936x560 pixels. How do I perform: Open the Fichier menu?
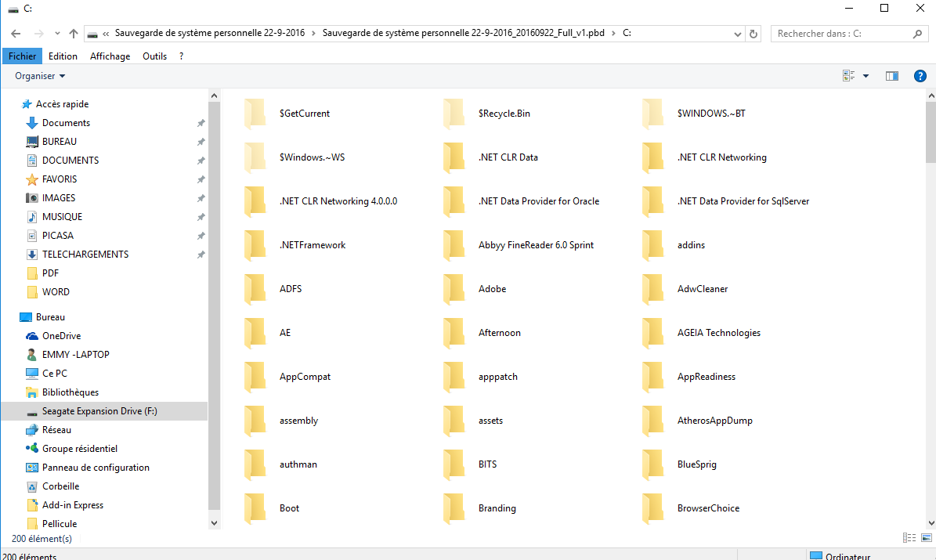click(x=22, y=56)
